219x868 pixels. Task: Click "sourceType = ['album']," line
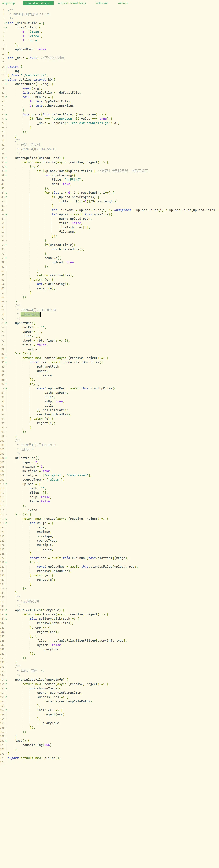[43, 480]
